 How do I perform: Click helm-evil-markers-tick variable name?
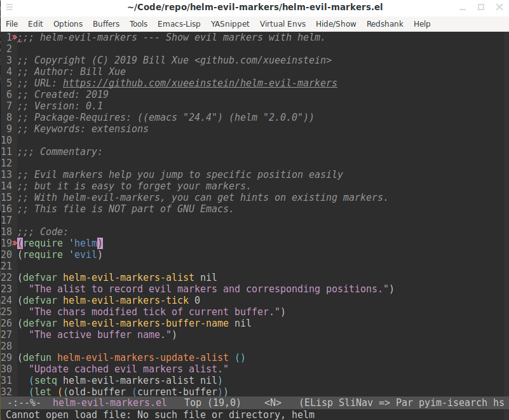(x=126, y=301)
